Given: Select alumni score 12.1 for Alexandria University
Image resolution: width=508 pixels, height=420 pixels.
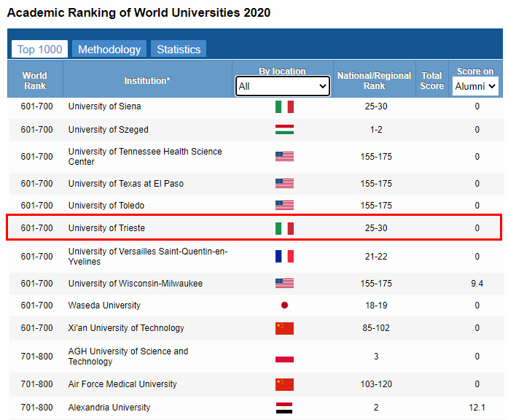Looking at the screenshot, I should pos(477,408).
